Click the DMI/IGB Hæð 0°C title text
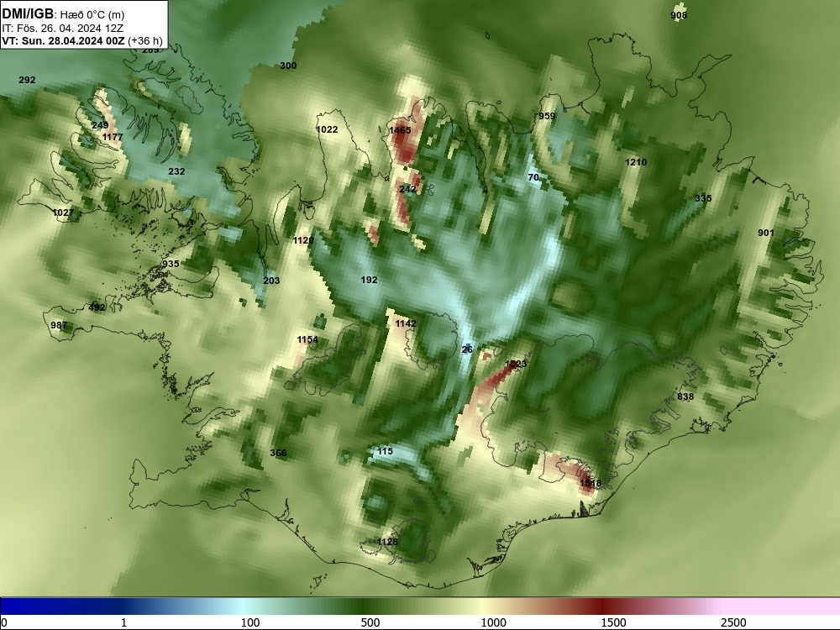Image resolution: width=840 pixels, height=630 pixels. (x=63, y=14)
